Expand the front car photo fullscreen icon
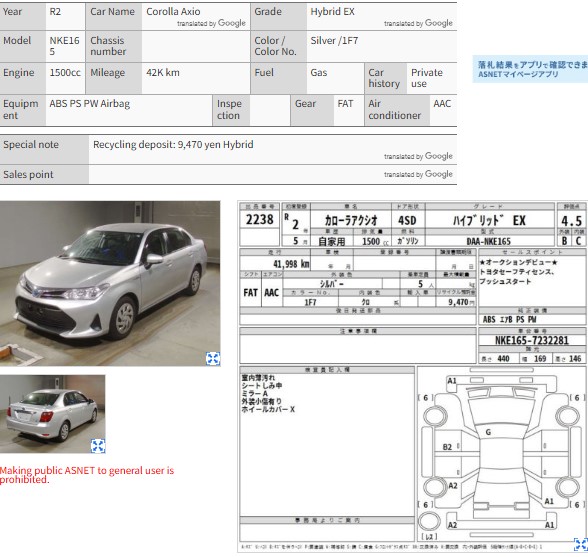Image resolution: width=588 pixels, height=557 pixels. tap(213, 359)
